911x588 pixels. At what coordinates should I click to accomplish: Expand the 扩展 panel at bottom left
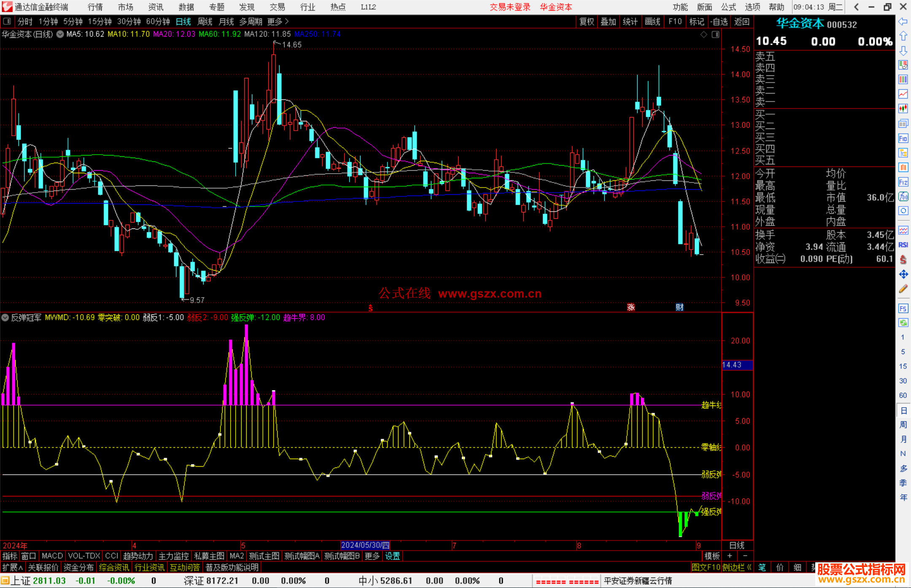point(12,567)
